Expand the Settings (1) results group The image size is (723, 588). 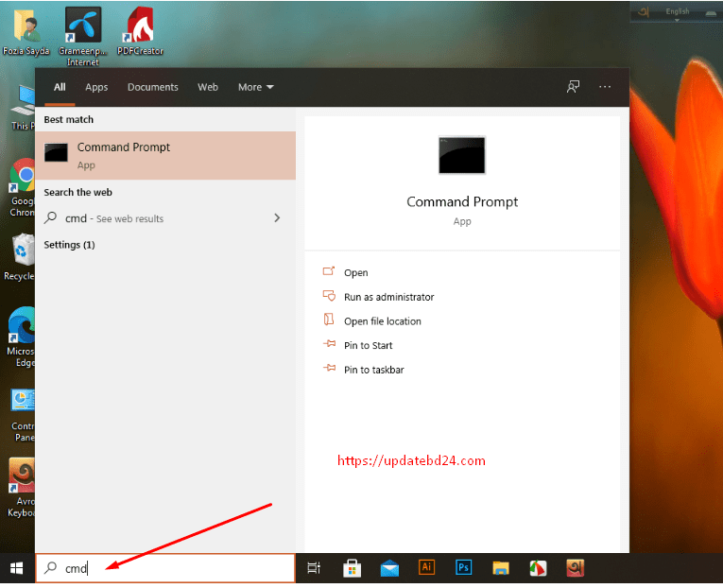point(69,245)
